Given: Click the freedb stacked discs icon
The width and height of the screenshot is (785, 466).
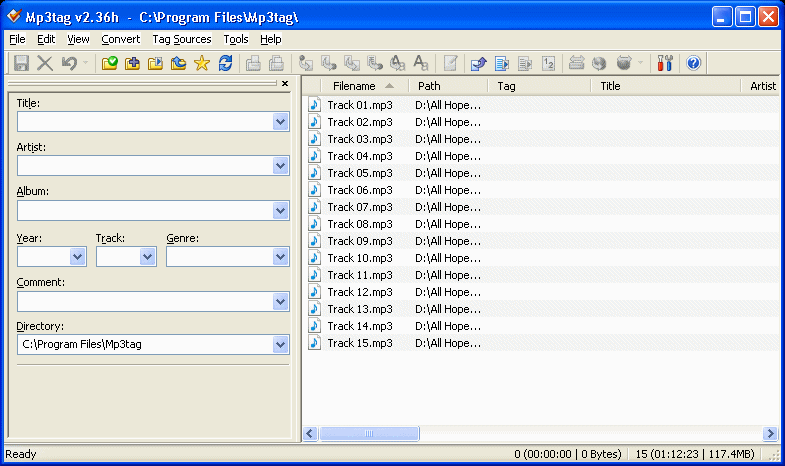Looking at the screenshot, I should tap(576, 63).
